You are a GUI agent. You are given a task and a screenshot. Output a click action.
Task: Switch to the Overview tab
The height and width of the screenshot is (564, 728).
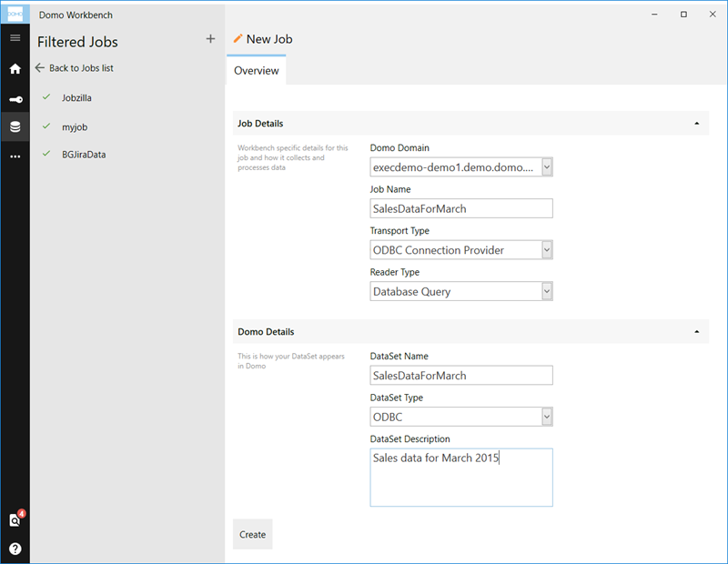[256, 69]
